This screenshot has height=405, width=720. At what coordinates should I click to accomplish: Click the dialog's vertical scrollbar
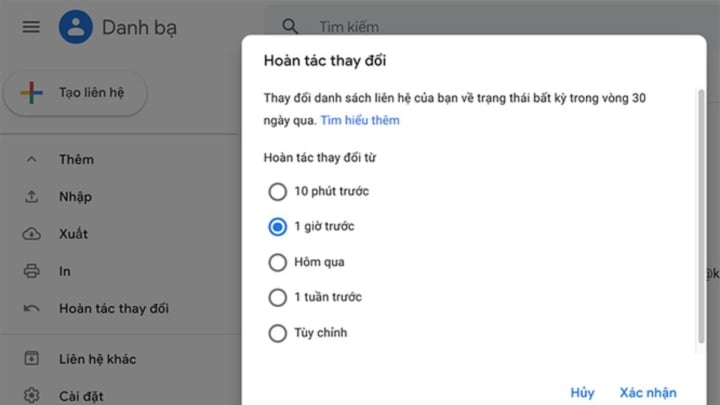tap(701, 216)
